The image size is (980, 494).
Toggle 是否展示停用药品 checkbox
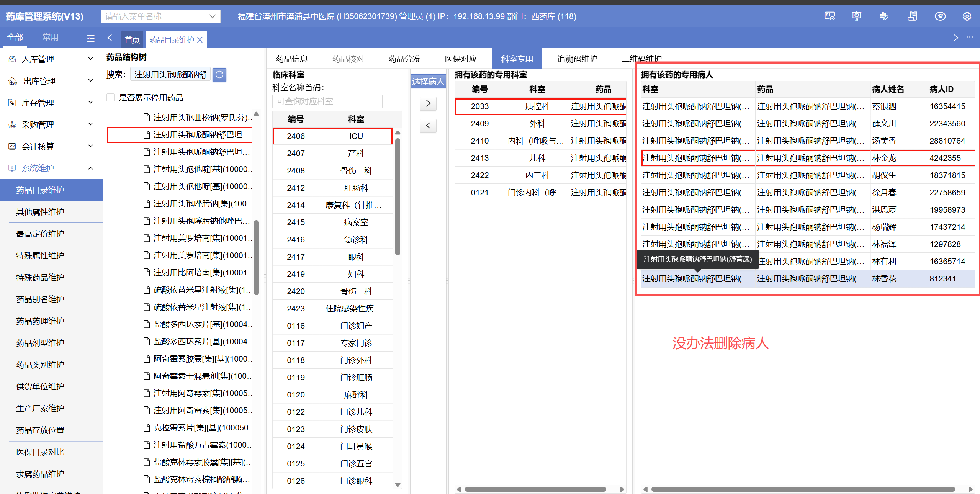point(111,98)
